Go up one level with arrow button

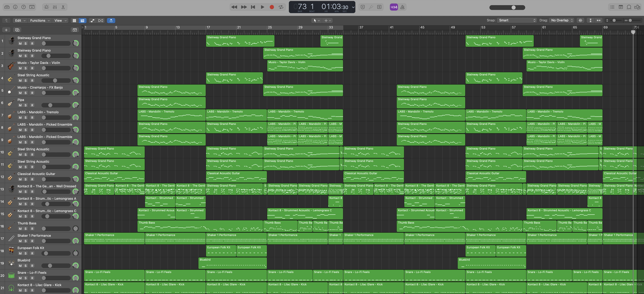pos(6,21)
